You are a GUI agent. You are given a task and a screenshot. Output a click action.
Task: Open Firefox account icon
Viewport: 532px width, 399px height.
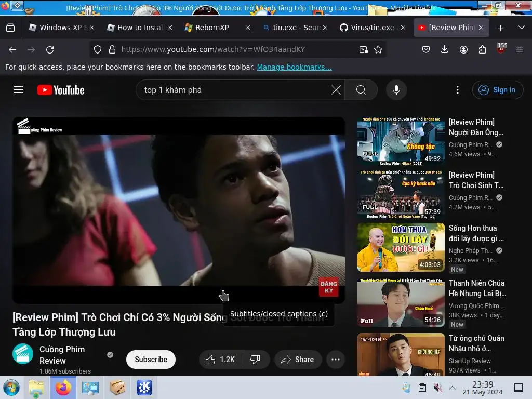coord(463,49)
